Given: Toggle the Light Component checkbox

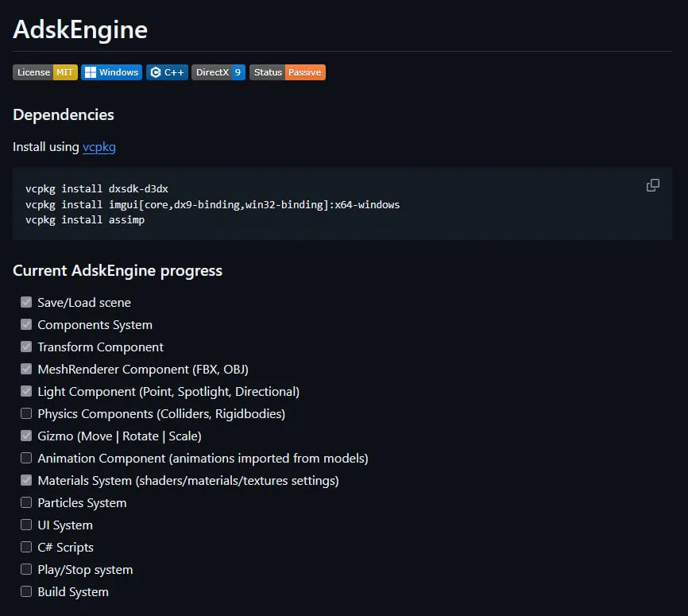Looking at the screenshot, I should (x=26, y=391).
